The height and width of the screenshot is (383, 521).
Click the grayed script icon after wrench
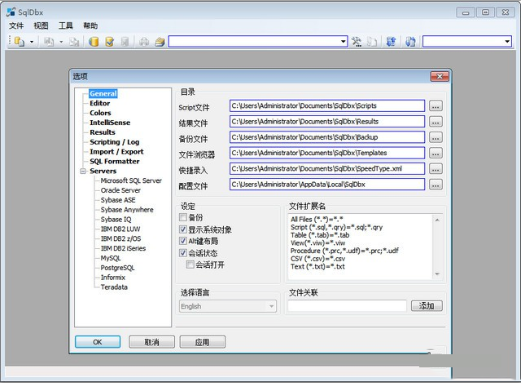click(x=372, y=42)
